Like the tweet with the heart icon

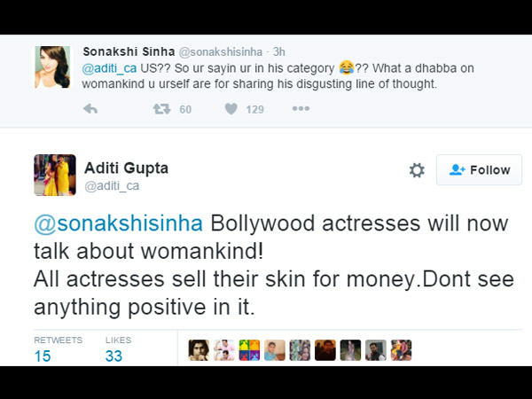[231, 109]
